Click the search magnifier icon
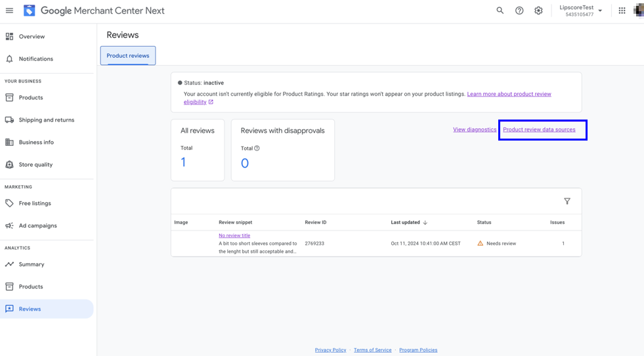Screen dimensions: 644x356 point(500,11)
